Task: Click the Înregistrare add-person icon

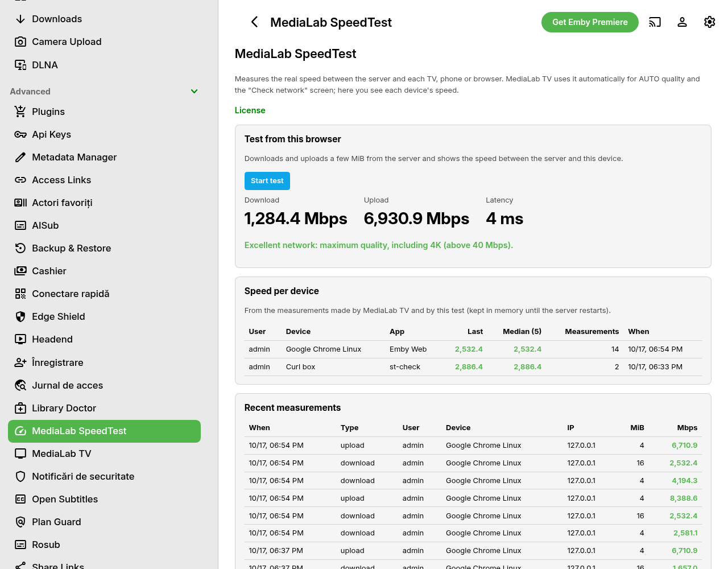Action: (x=20, y=362)
